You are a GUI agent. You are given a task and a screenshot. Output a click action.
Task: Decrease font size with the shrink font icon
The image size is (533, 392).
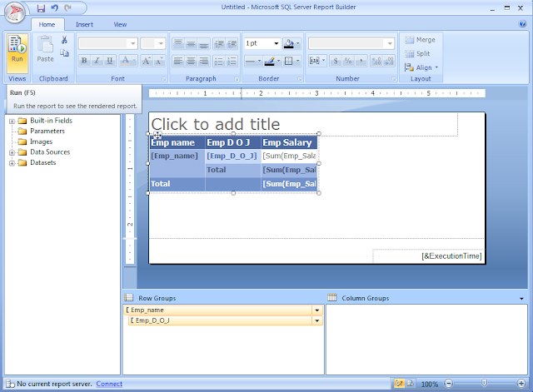159,61
